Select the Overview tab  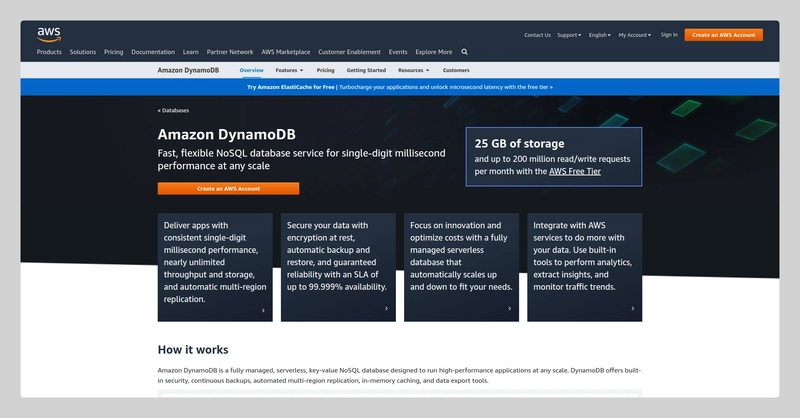(x=252, y=70)
